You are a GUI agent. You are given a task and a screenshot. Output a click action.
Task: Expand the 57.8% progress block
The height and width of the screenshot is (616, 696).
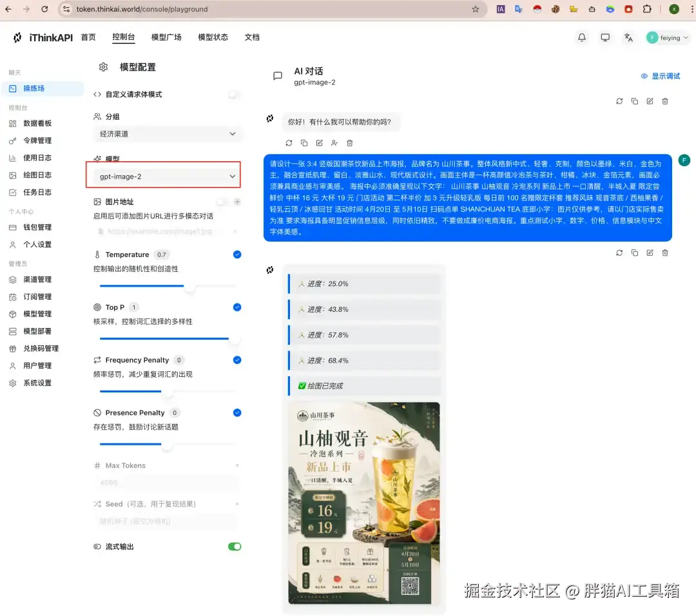(364, 335)
